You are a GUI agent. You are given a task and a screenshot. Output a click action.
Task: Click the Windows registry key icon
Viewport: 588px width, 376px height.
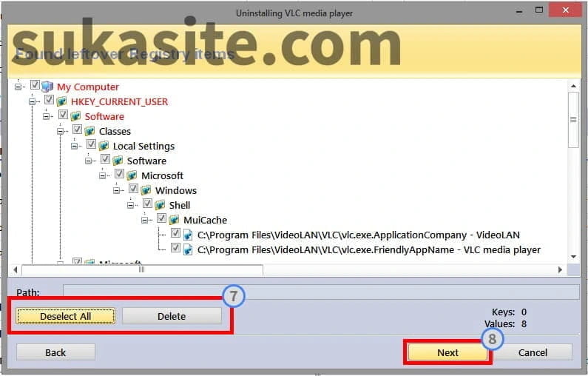point(146,190)
